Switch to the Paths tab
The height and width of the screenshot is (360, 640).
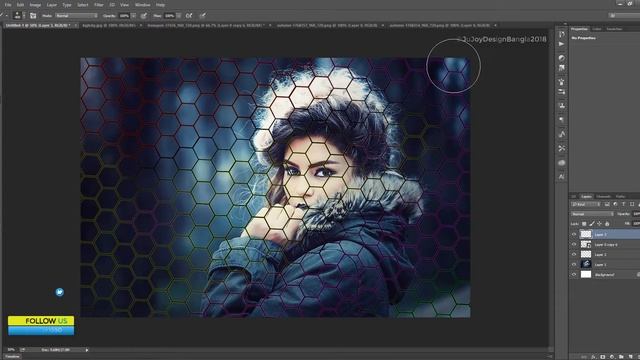pyautogui.click(x=620, y=196)
